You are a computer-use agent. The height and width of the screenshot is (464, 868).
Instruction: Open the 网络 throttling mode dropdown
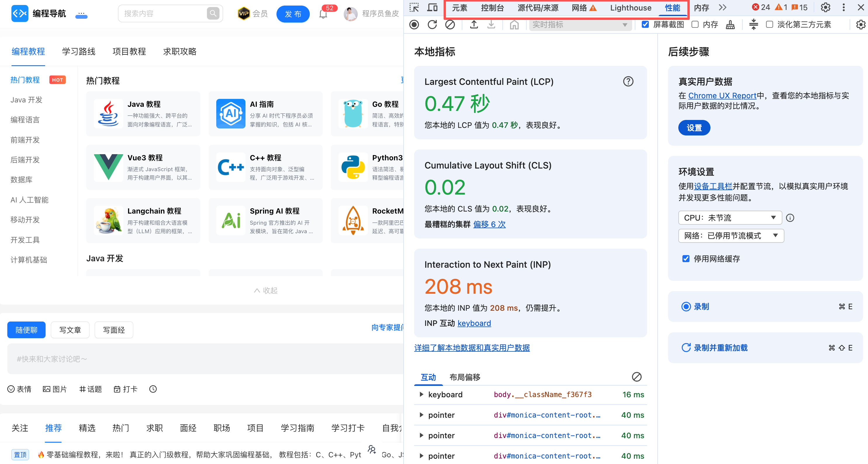click(x=731, y=236)
